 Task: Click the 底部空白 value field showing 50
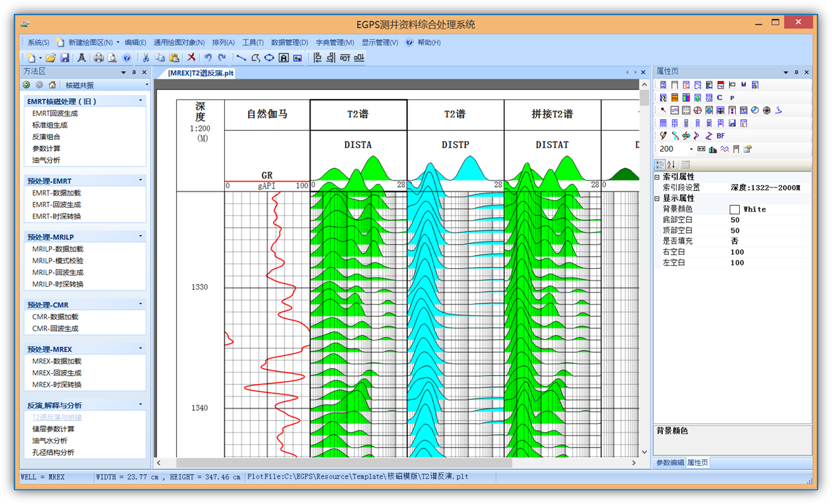(x=769, y=220)
